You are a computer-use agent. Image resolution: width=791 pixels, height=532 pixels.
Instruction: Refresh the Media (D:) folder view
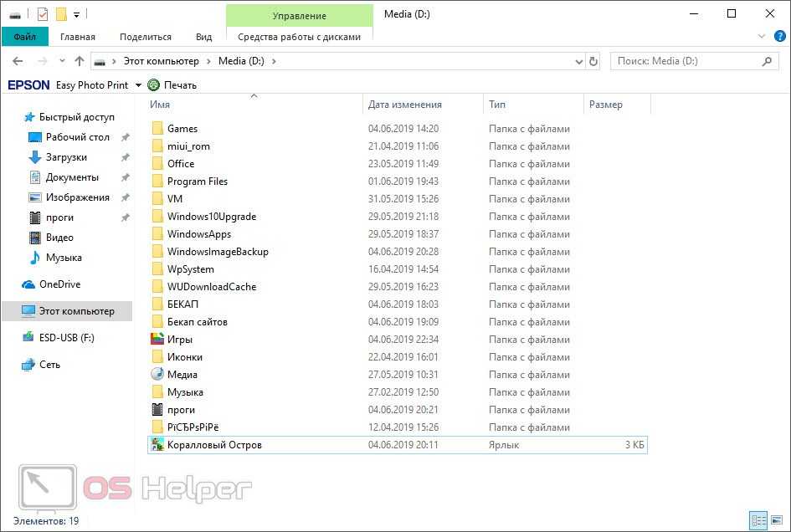tap(593, 61)
